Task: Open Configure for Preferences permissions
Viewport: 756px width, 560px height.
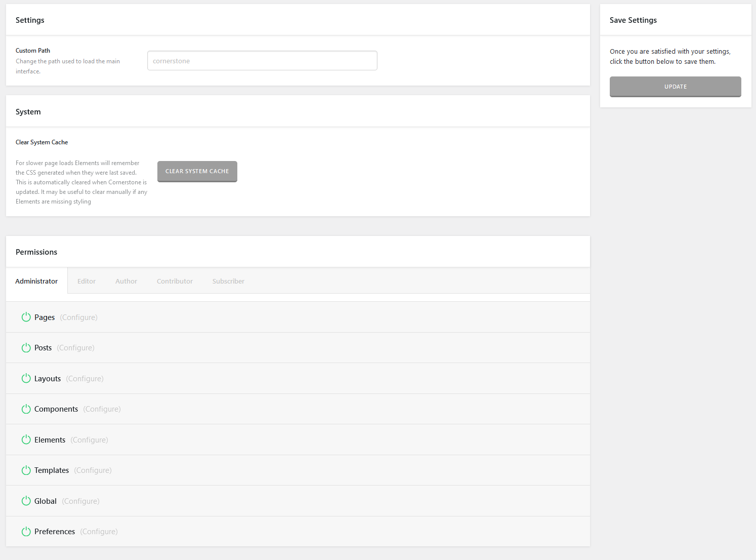Action: coord(99,532)
